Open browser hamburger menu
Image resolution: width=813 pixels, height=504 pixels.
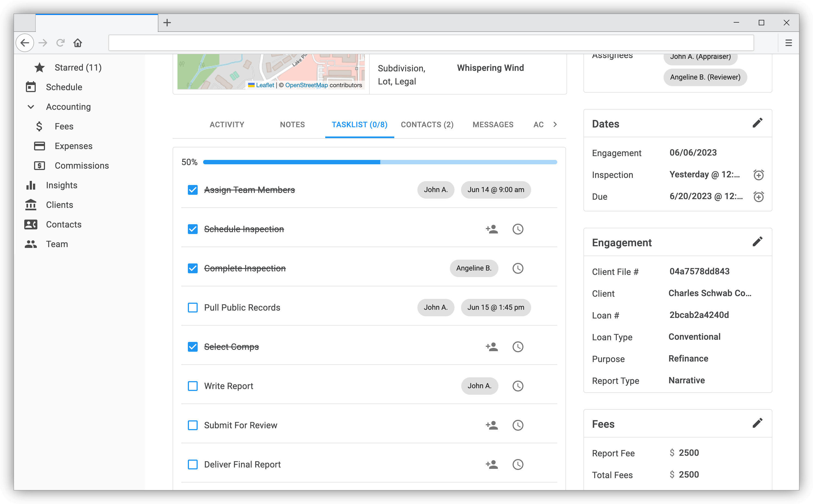click(788, 43)
